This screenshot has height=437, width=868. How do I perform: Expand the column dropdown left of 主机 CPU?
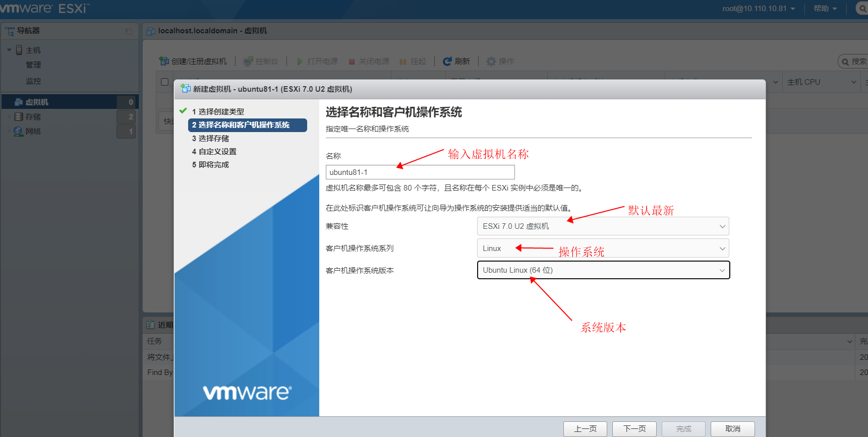coord(776,82)
